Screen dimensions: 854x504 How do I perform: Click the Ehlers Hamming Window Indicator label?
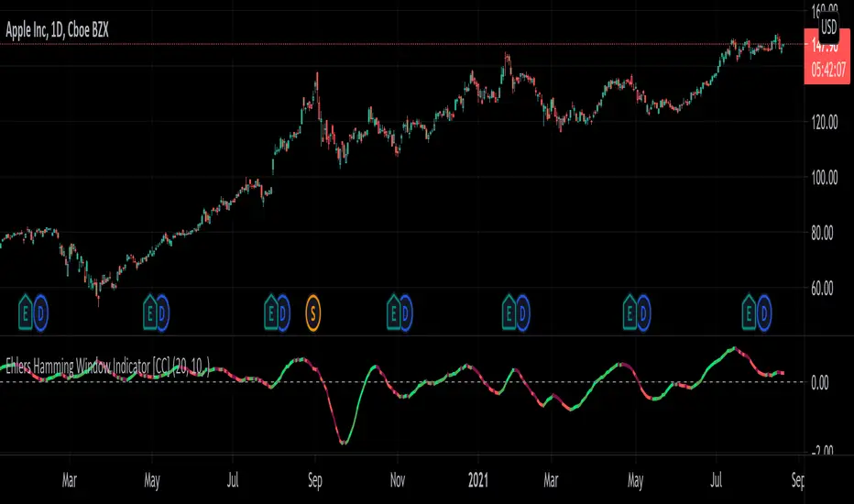click(x=108, y=367)
